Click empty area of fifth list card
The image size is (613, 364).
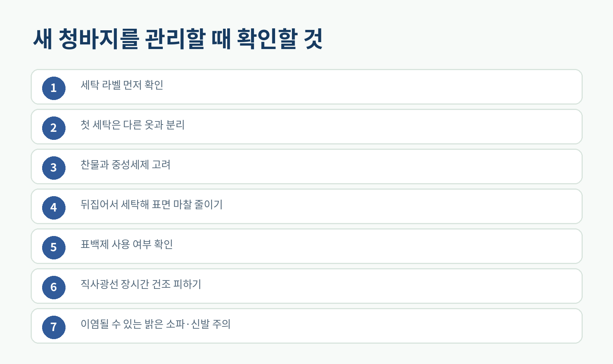pos(368,246)
